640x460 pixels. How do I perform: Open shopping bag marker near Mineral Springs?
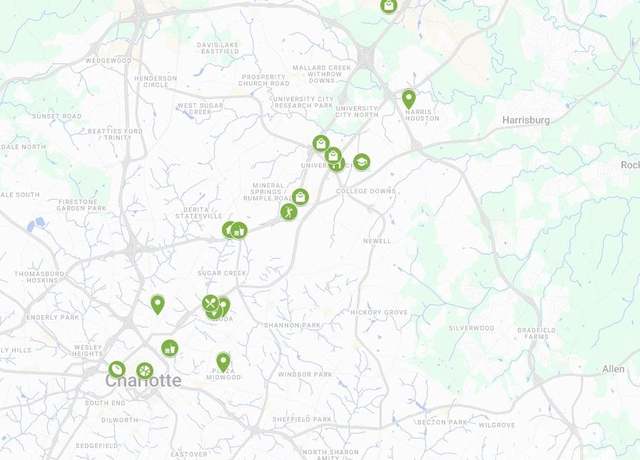pos(300,197)
